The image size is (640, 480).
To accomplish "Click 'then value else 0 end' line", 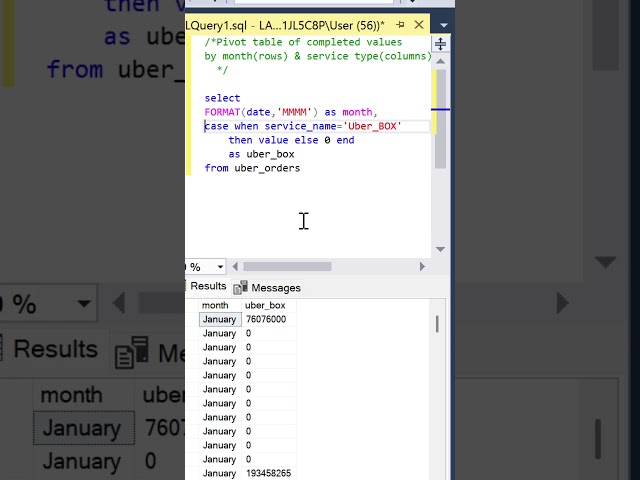I will [x=291, y=140].
